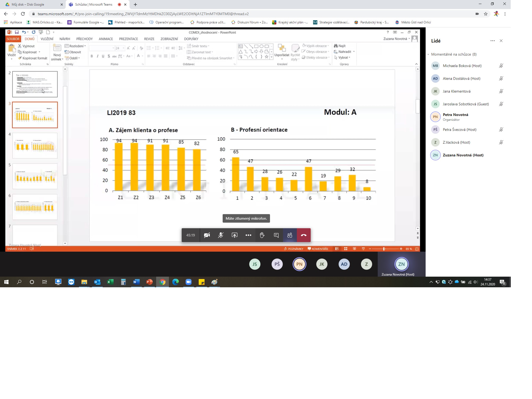This screenshot has width=532, height=399.
Task: Reload the Teams browser page
Action: click(23, 14)
